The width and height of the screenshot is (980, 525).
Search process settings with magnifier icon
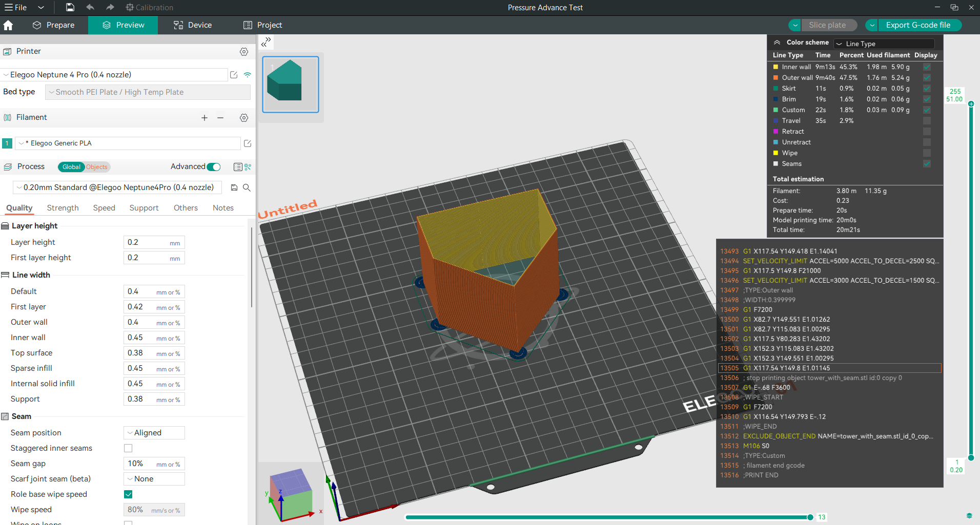pyautogui.click(x=247, y=187)
